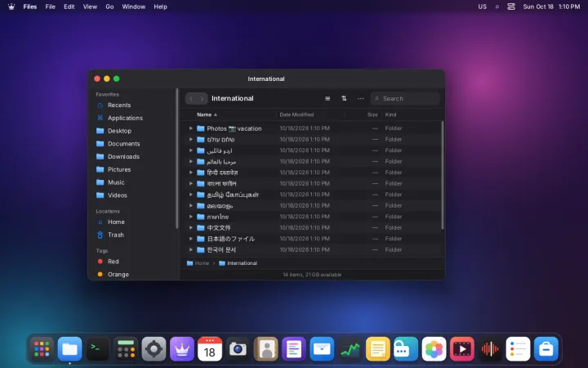This screenshot has width=588, height=368.
Task: Expand the हिन्दी दस्तावेज़ folder triangle
Action: (190, 173)
